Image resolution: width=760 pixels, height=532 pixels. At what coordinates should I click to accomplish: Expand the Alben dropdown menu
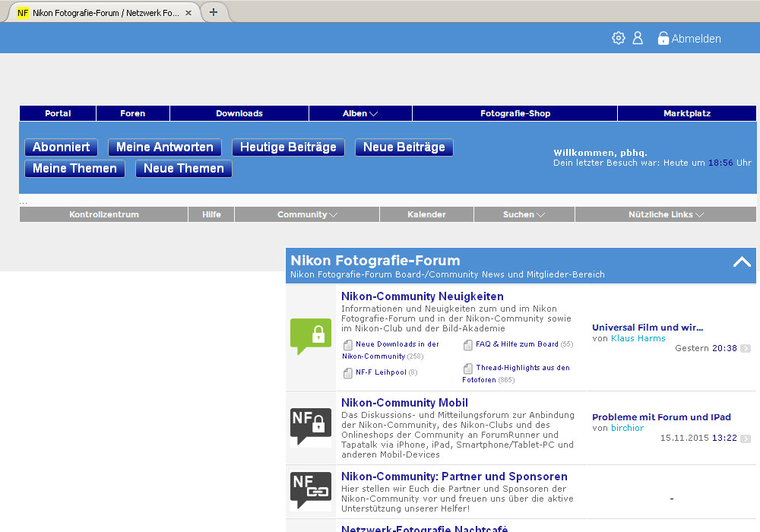click(360, 113)
